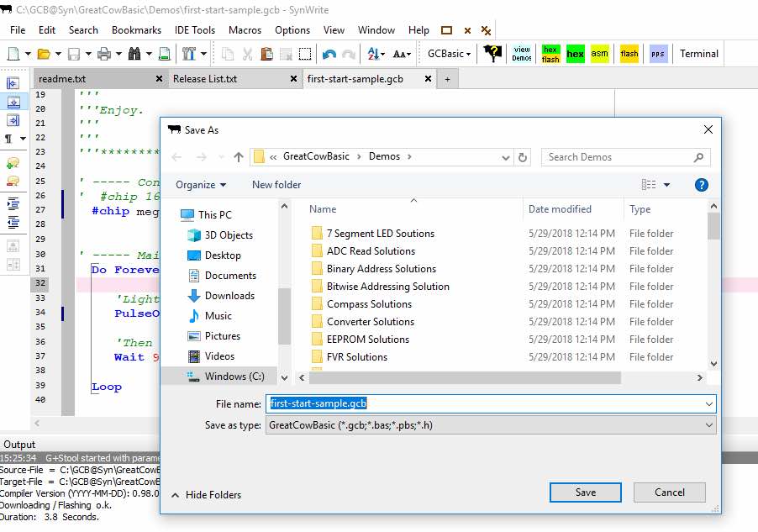Click the Search Demos field
Viewport: 758px width, 532px height.
tap(626, 157)
